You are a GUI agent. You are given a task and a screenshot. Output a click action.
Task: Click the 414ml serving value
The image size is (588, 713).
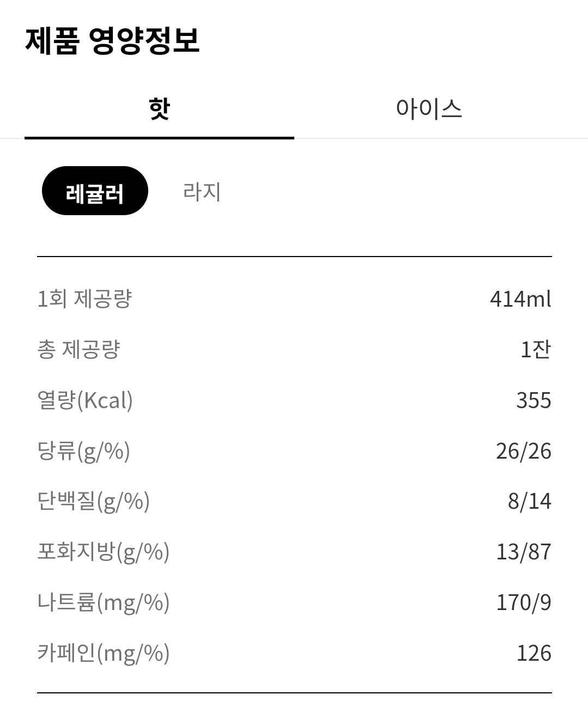(520, 298)
